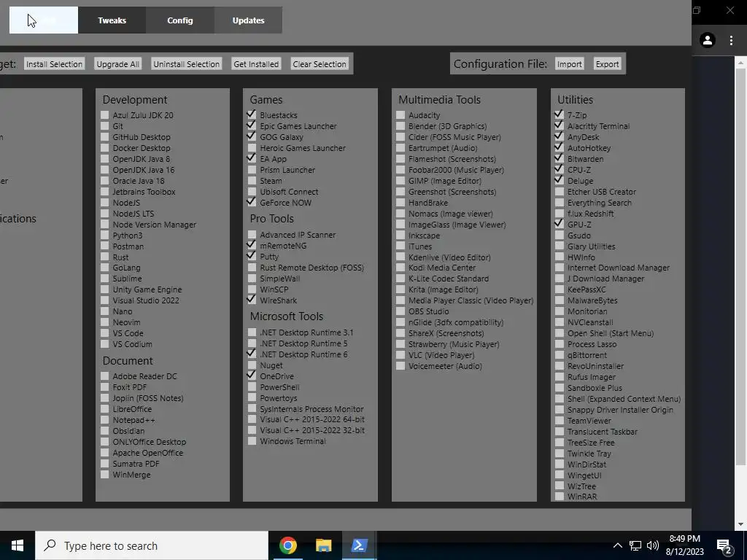
Task: Click the network tray icon
Action: click(x=635, y=545)
